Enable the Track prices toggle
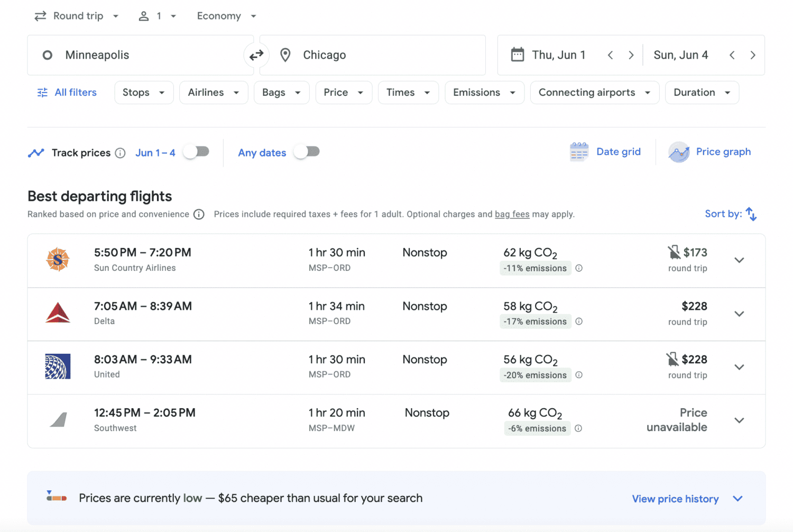Viewport: 793px width, 532px height. 196,152
